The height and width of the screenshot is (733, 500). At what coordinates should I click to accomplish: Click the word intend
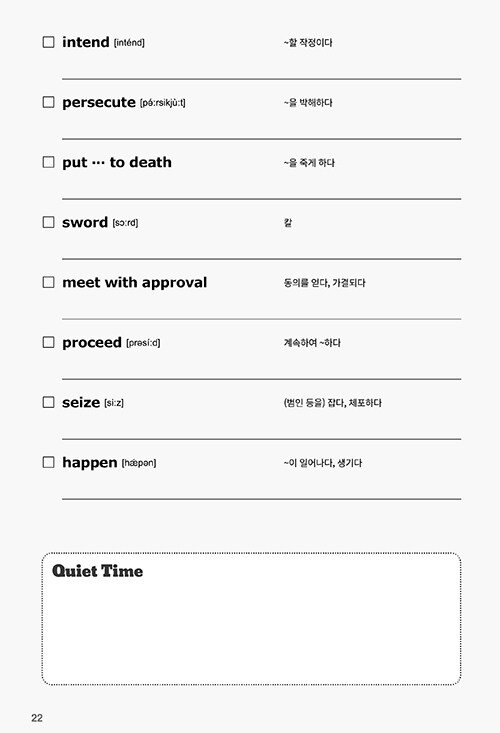tap(86, 42)
